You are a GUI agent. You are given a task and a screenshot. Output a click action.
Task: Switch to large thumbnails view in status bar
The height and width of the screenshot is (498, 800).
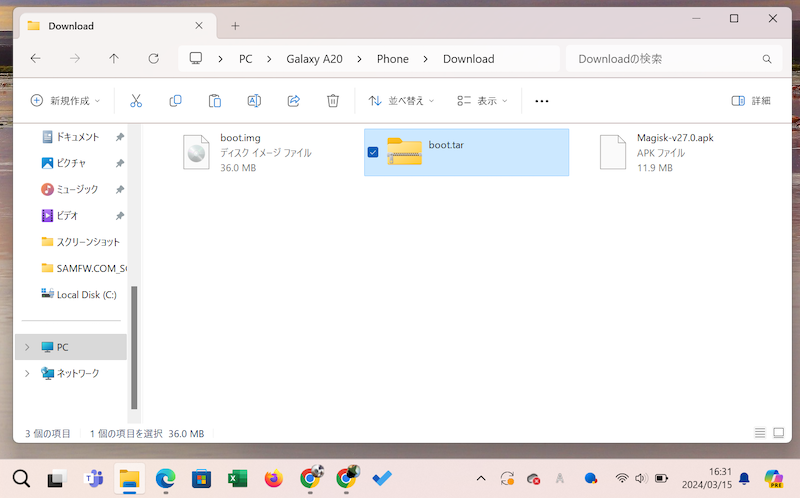[779, 434]
